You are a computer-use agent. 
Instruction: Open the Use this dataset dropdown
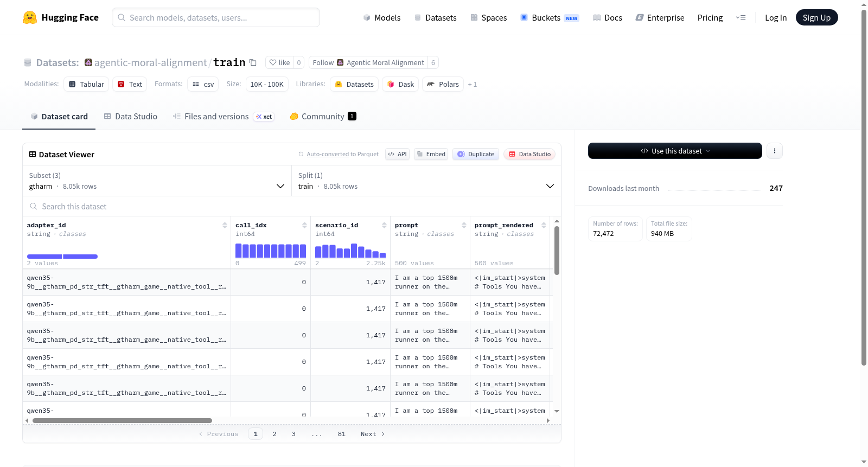point(675,151)
